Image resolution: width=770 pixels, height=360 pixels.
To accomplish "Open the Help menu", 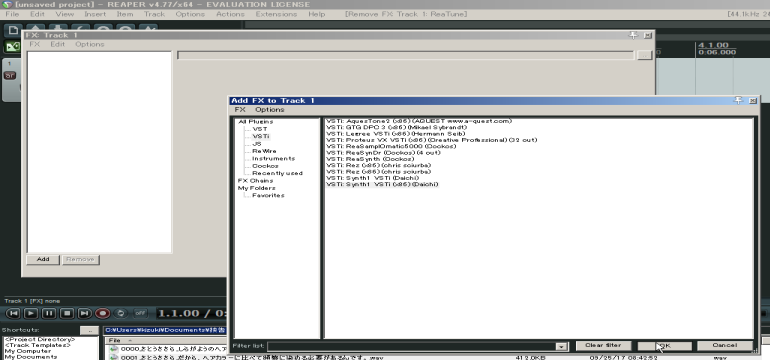I will (x=317, y=14).
